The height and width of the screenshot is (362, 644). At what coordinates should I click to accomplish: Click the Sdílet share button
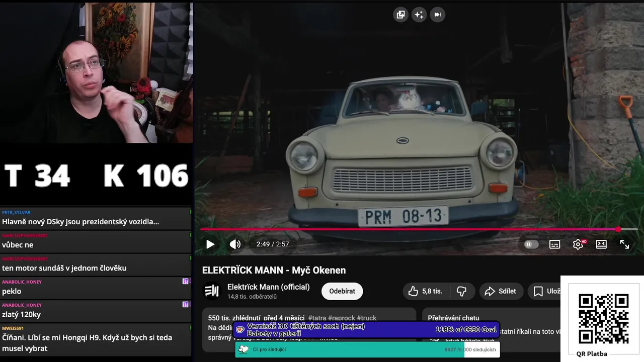501,291
